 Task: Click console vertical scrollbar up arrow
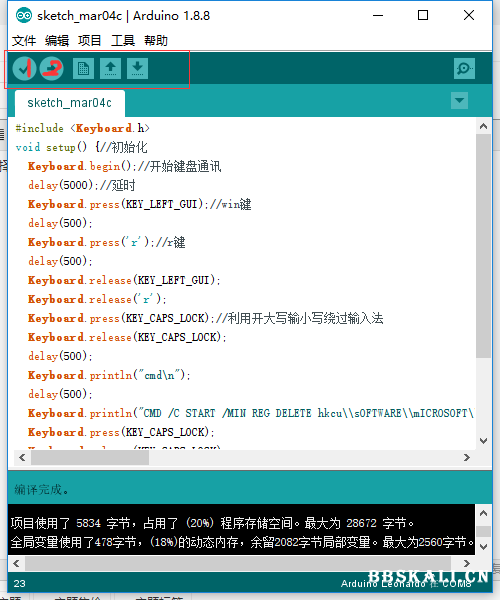tap(484, 513)
